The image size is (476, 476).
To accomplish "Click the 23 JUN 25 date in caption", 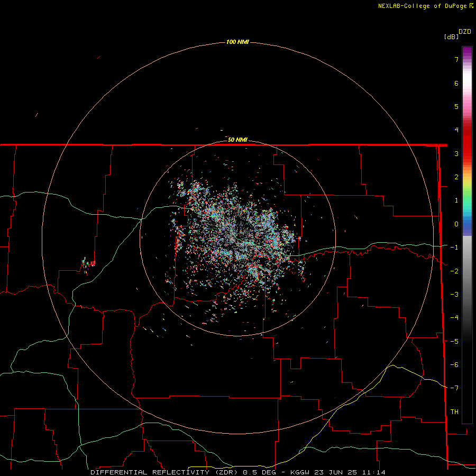I will click(x=336, y=472).
